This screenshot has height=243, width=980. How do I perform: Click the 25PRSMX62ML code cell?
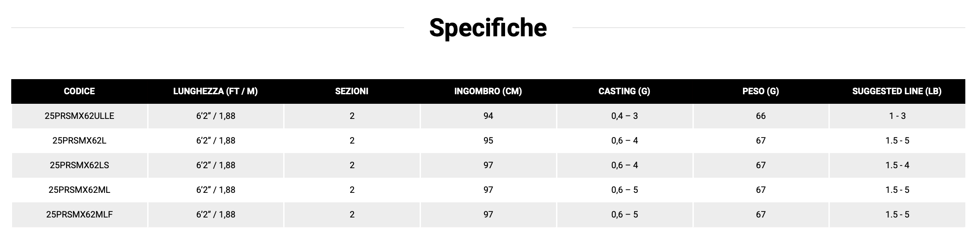(79, 190)
